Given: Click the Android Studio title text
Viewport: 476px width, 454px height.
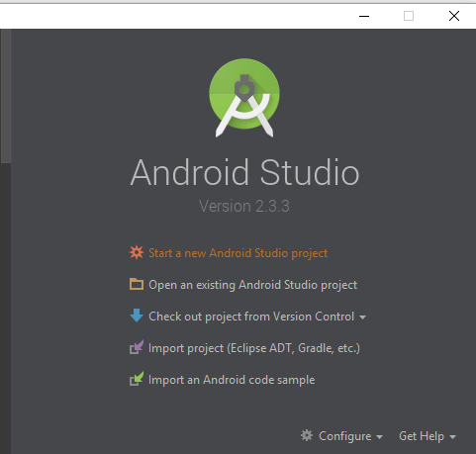Looking at the screenshot, I should click(244, 172).
